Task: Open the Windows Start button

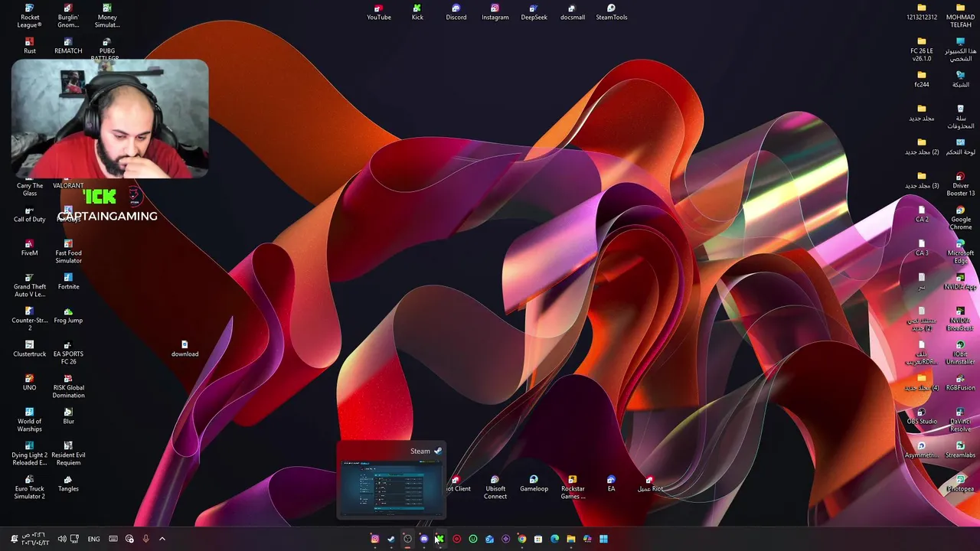Action: tap(604, 539)
